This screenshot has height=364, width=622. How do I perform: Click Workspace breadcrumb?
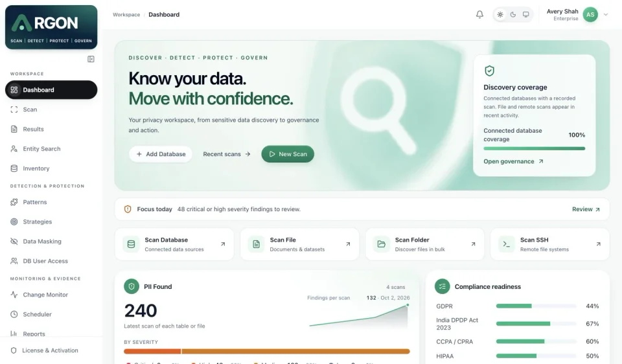tap(126, 15)
